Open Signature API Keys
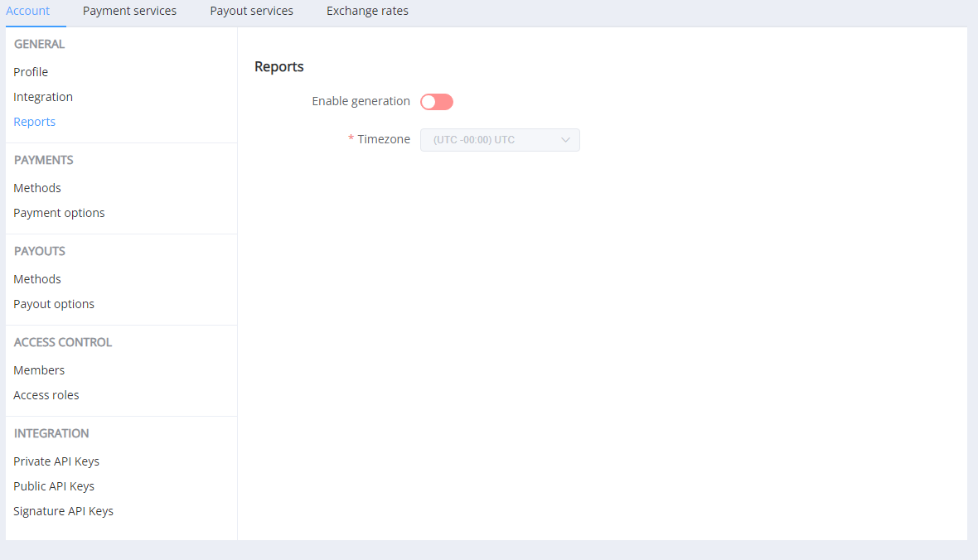This screenshot has width=978, height=560. coord(63,511)
